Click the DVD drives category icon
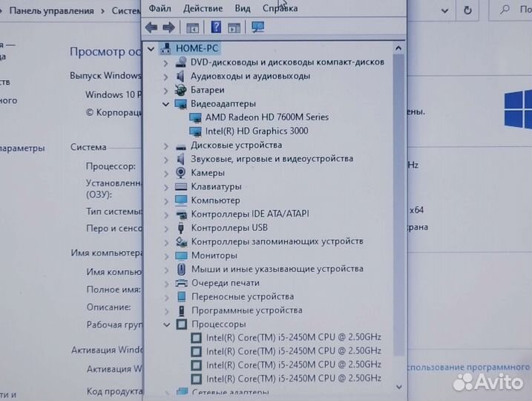Image resolution: width=532 pixels, height=401 pixels. 181,62
